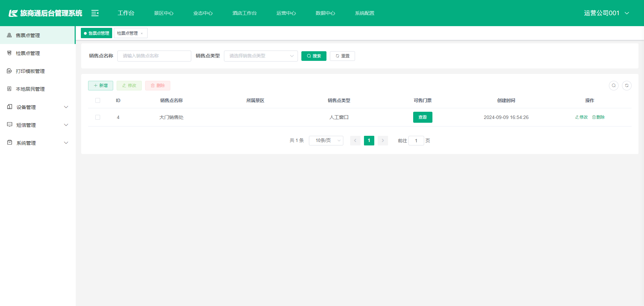The height and width of the screenshot is (306, 644).
Task: Click the row 删除 link
Action: (x=598, y=117)
